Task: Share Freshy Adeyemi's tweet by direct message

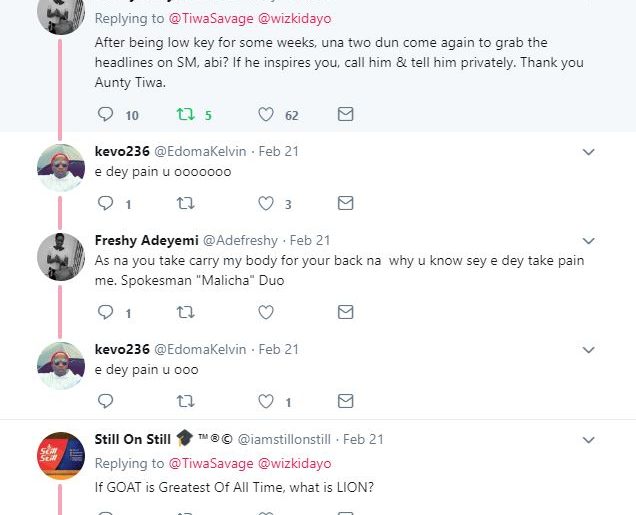Action: 345,313
